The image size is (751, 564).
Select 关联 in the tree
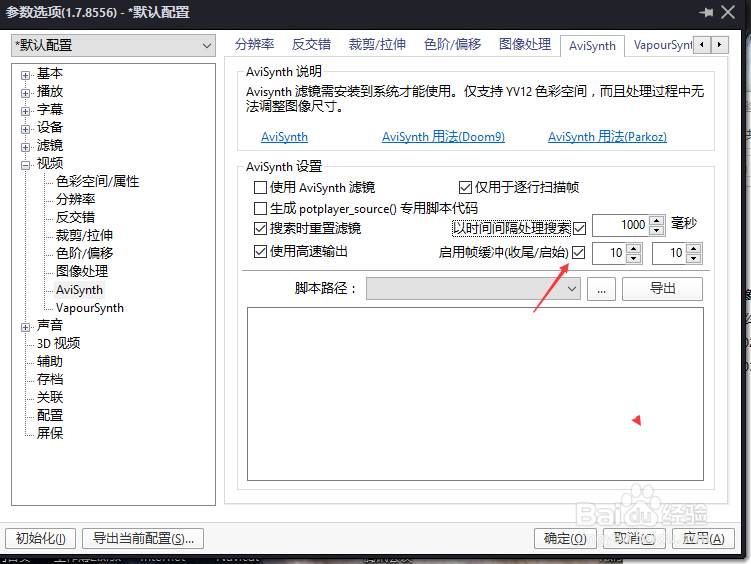click(50, 397)
